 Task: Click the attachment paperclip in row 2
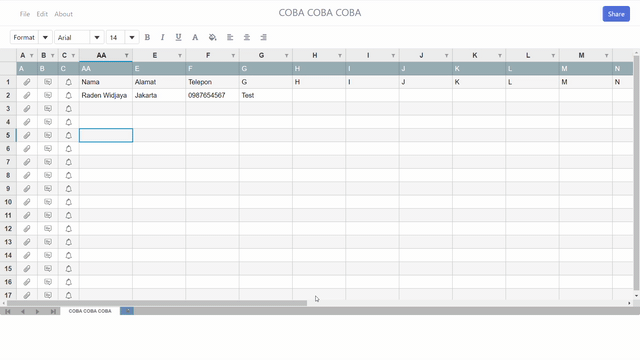coord(27,95)
